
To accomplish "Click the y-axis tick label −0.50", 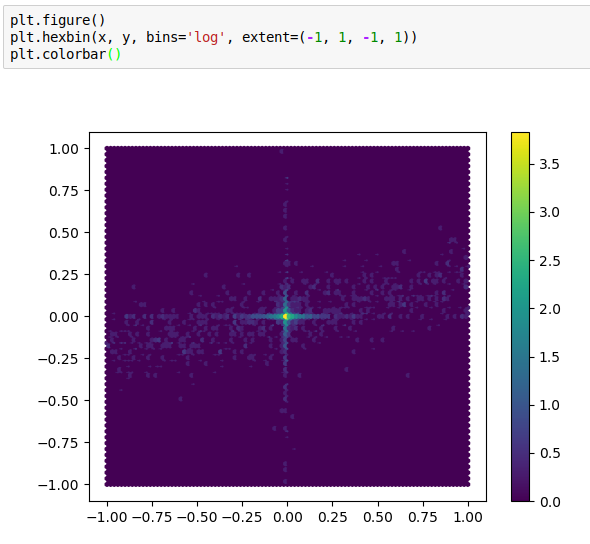I will [x=58, y=401].
